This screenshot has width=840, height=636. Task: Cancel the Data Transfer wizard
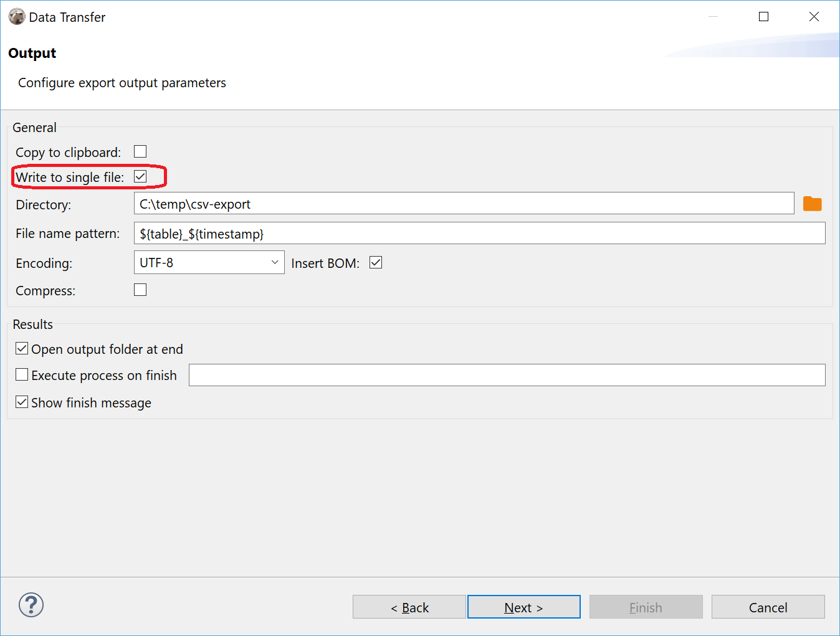point(768,607)
